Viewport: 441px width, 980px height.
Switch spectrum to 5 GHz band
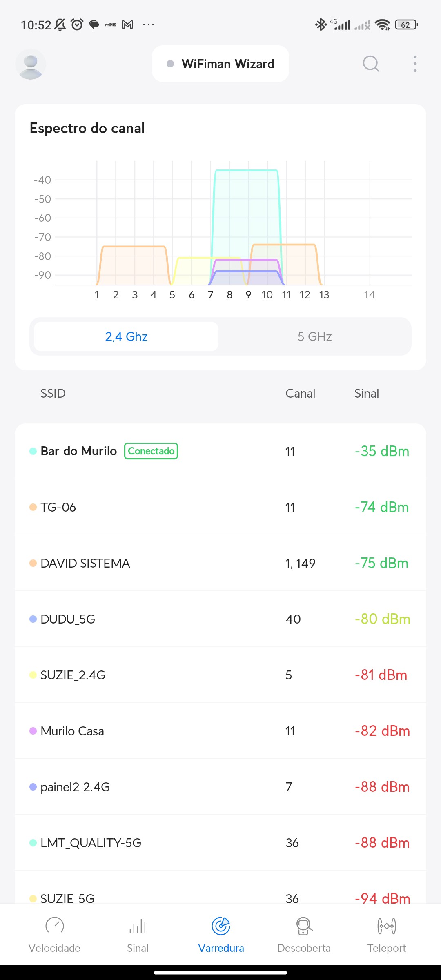pos(314,336)
